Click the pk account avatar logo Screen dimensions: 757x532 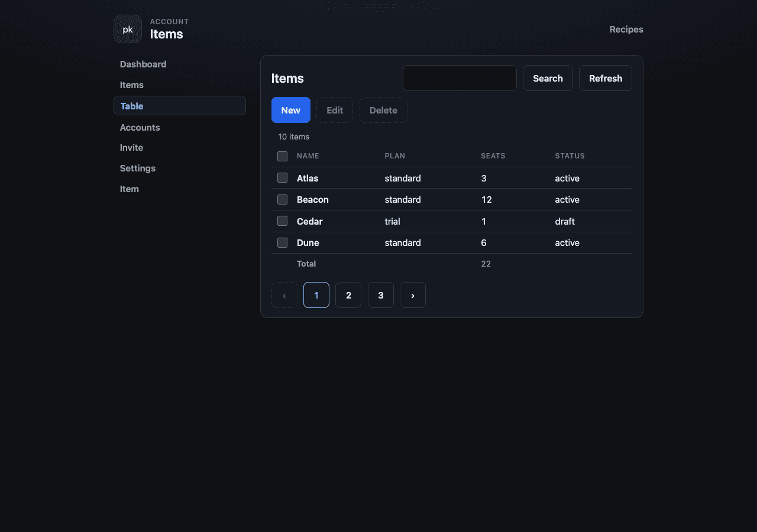tap(128, 29)
